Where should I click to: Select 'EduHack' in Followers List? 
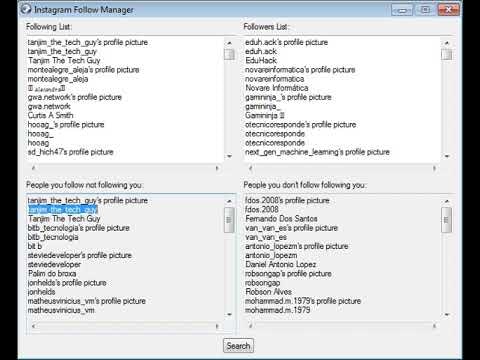click(x=261, y=61)
